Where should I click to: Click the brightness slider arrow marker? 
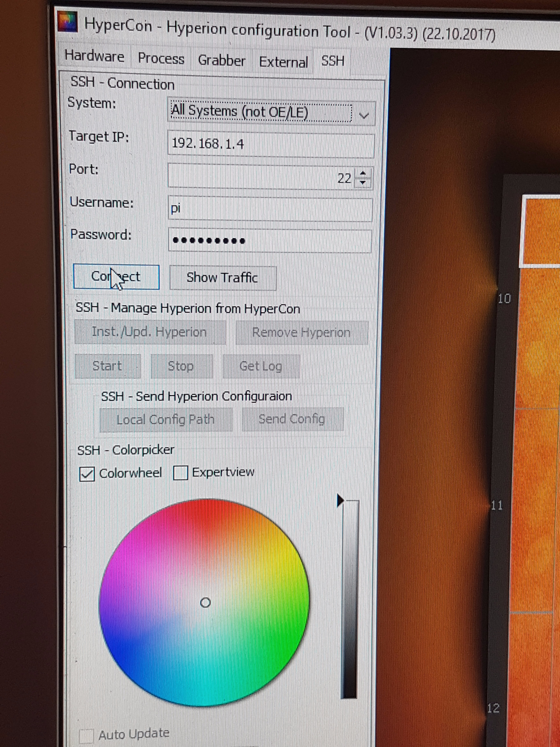(x=340, y=500)
